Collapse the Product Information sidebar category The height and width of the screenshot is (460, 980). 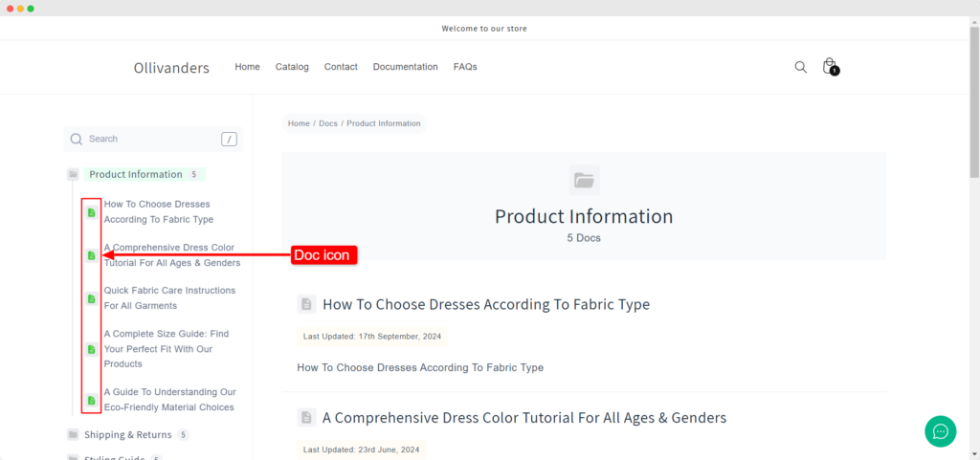pyautogui.click(x=136, y=175)
